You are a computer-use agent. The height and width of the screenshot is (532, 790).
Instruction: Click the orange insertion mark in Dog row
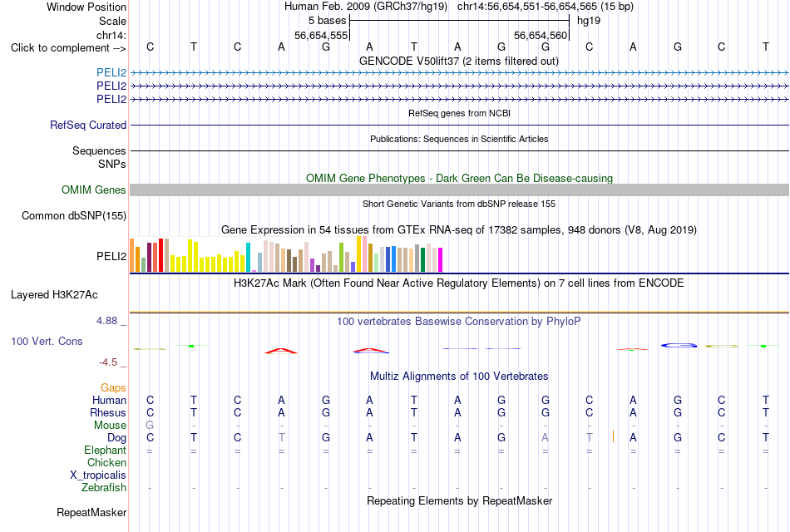[613, 436]
